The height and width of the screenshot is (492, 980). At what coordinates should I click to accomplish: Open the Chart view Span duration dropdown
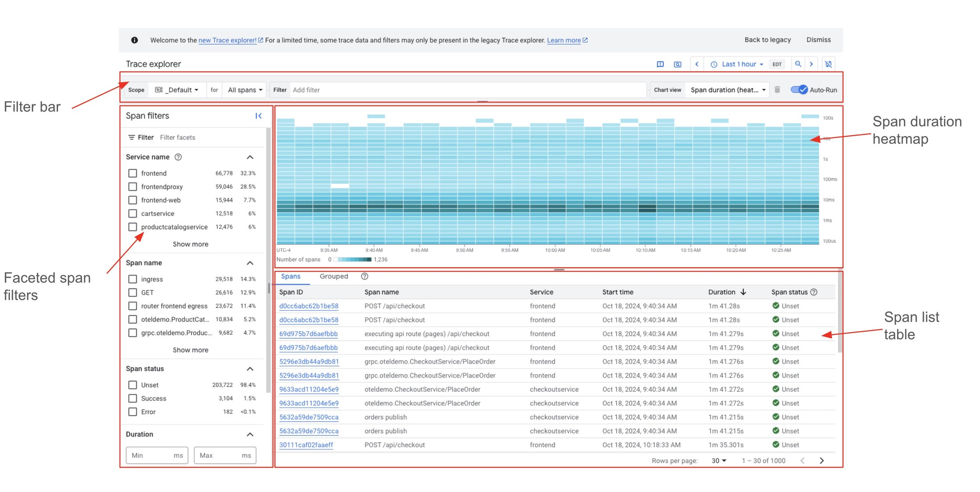coord(727,90)
